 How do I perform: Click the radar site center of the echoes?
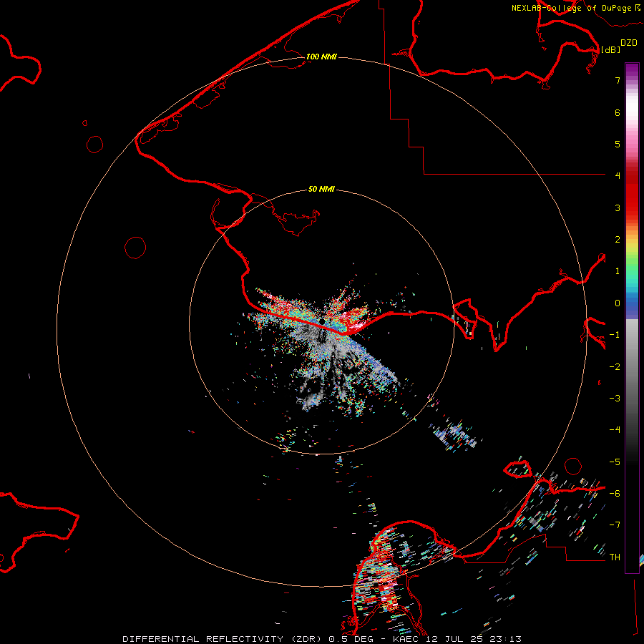point(323,321)
